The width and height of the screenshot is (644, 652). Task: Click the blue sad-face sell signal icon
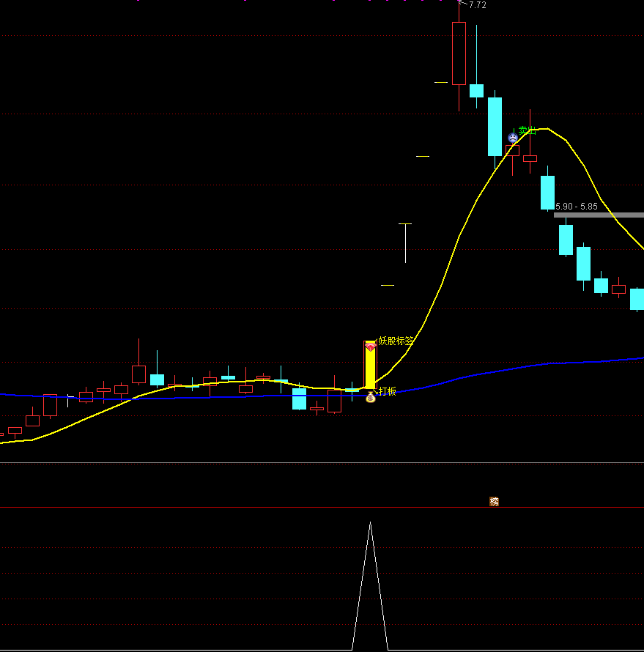(x=513, y=138)
